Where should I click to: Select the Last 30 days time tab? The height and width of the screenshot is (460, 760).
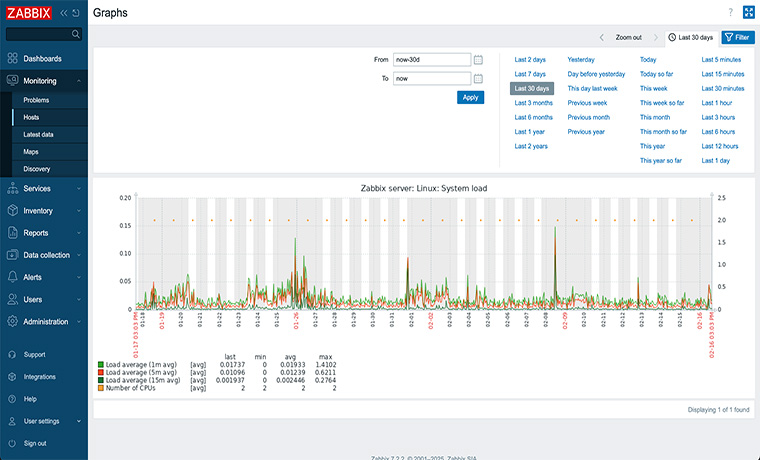(x=691, y=37)
